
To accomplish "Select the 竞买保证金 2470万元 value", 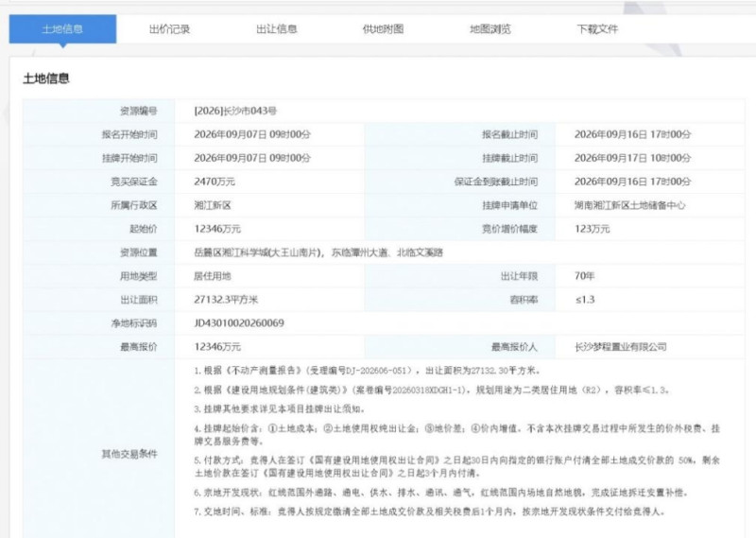I will (215, 182).
